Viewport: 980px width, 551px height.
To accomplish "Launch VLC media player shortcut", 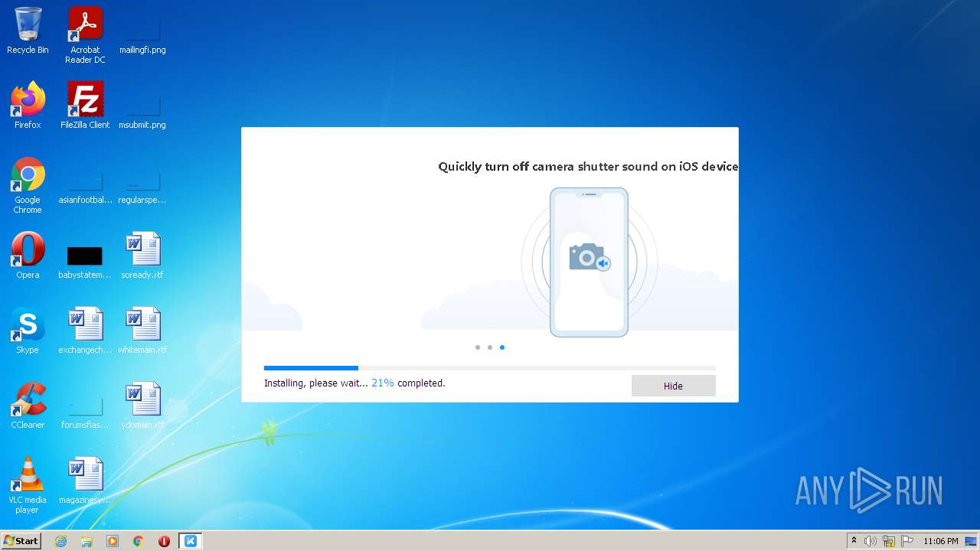I will 28,485.
